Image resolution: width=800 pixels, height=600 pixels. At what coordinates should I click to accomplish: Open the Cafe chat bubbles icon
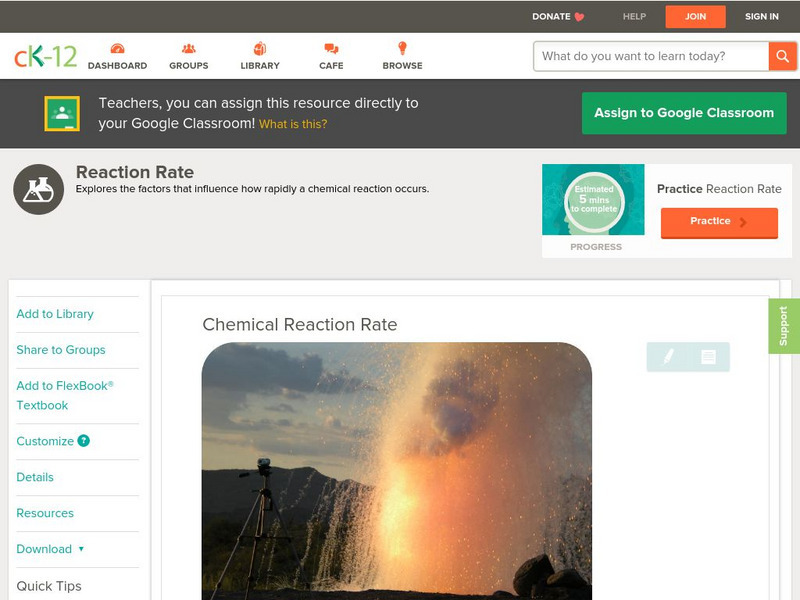[331, 48]
